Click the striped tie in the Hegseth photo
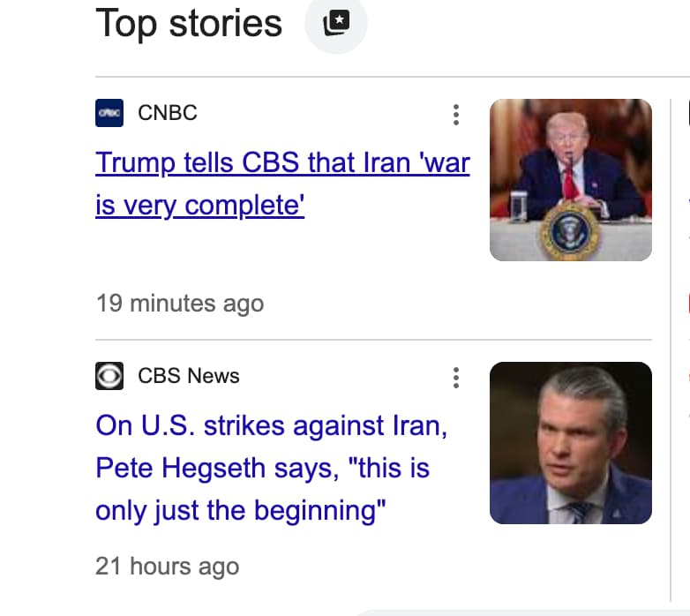The image size is (690, 616). (x=579, y=510)
